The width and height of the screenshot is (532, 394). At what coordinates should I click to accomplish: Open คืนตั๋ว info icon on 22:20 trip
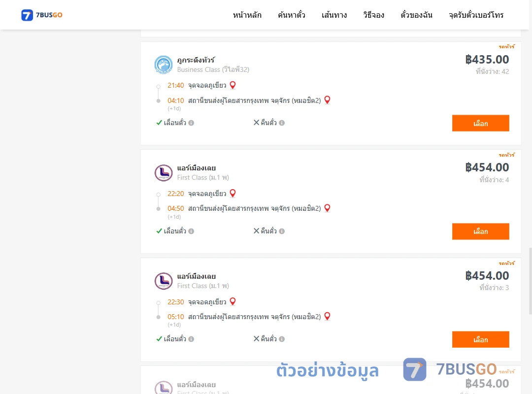[x=282, y=231]
